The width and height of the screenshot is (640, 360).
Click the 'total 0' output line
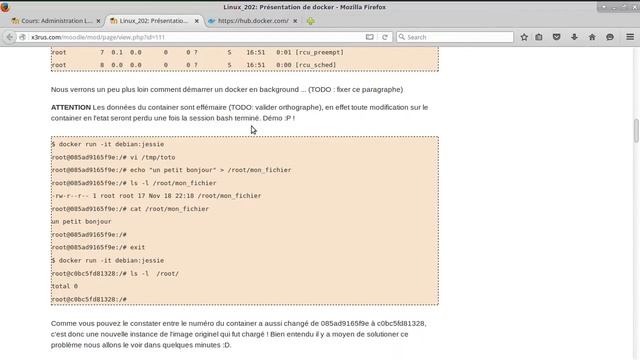64,286
